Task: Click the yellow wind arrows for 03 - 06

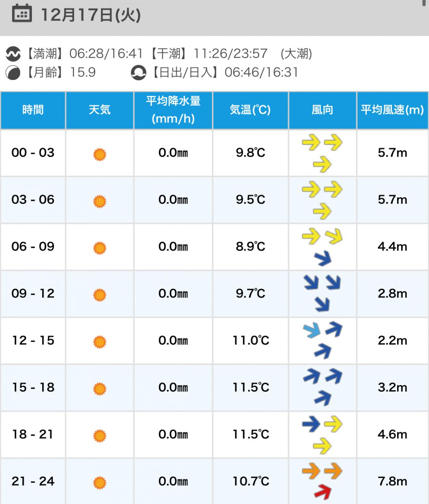Action: 322,200
